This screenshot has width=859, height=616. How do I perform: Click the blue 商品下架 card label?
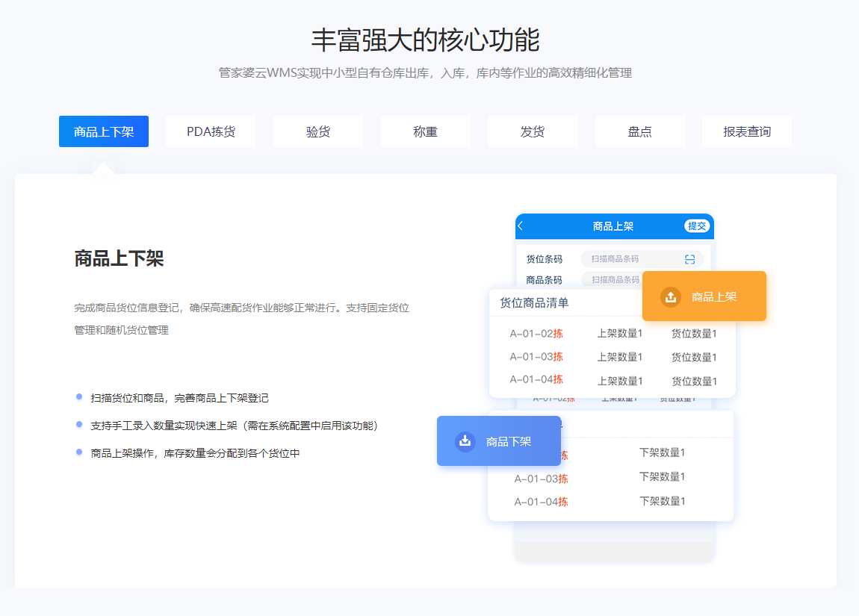[509, 441]
